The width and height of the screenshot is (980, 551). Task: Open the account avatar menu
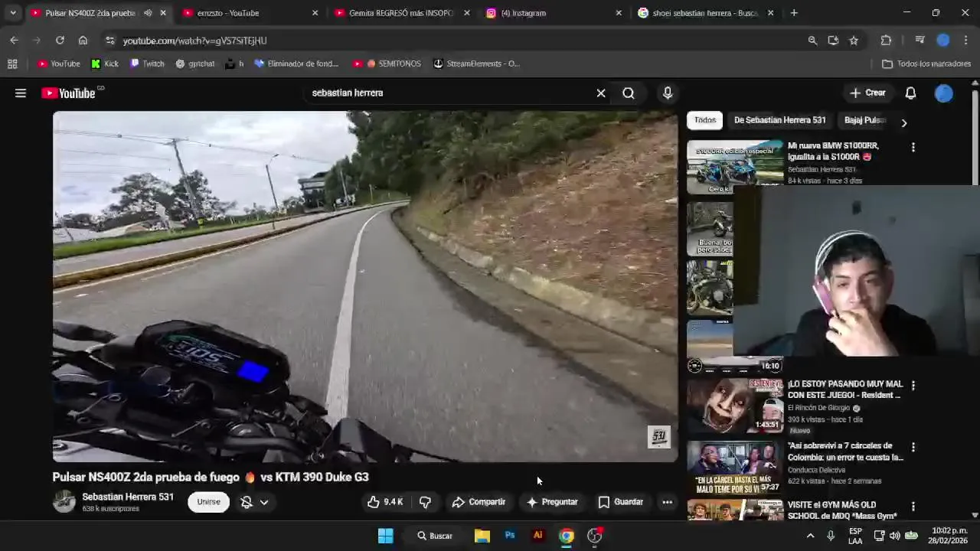944,93
